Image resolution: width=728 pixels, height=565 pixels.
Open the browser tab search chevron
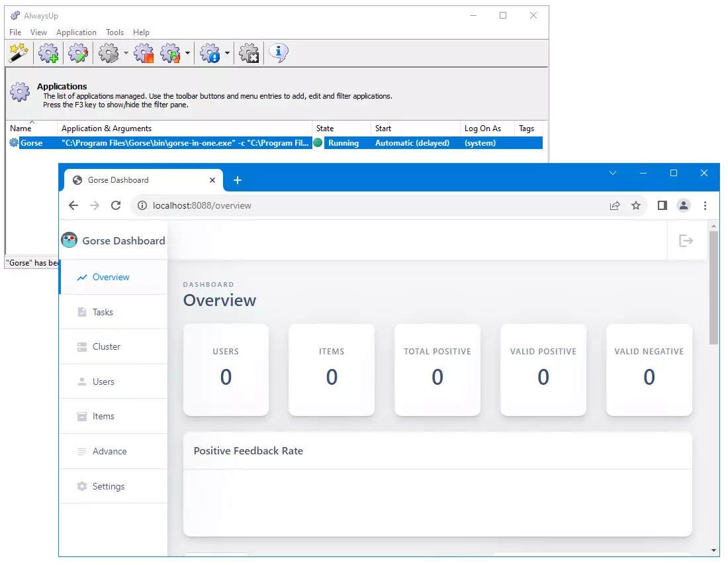pos(613,173)
